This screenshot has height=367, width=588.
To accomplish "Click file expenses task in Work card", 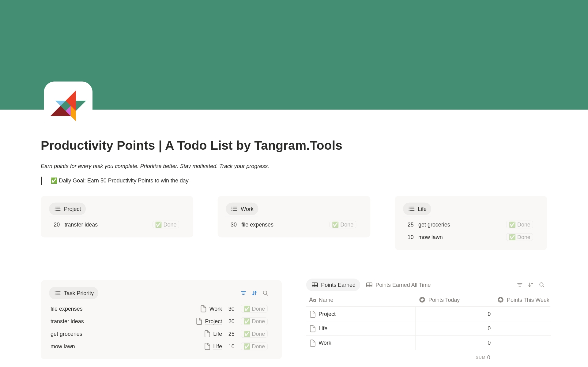I will [257, 225].
